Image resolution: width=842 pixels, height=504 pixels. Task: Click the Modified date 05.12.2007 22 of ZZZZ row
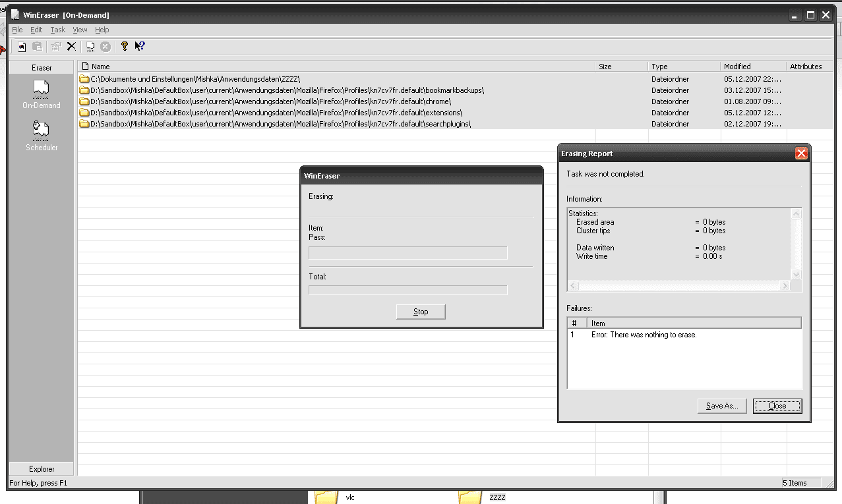752,79
